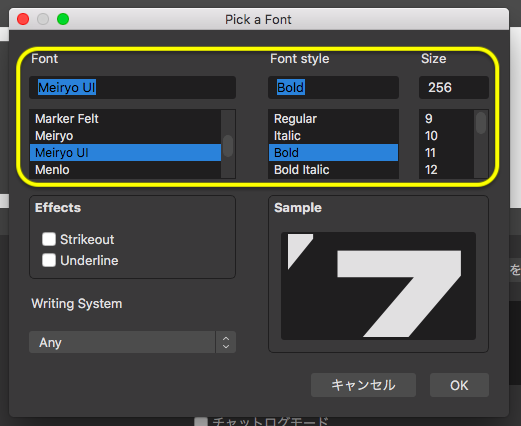This screenshot has width=521, height=426.
Task: Select Marker Felt in the font list
Action: click(125, 119)
